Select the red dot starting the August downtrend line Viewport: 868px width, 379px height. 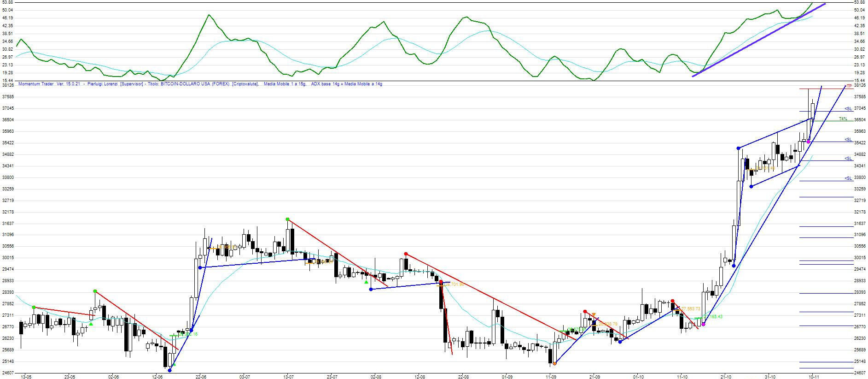pos(406,254)
